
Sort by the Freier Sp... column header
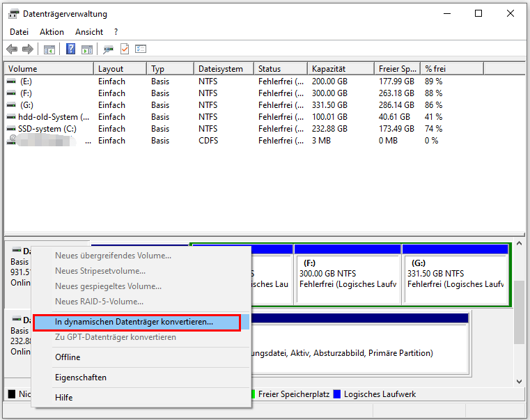[398, 69]
